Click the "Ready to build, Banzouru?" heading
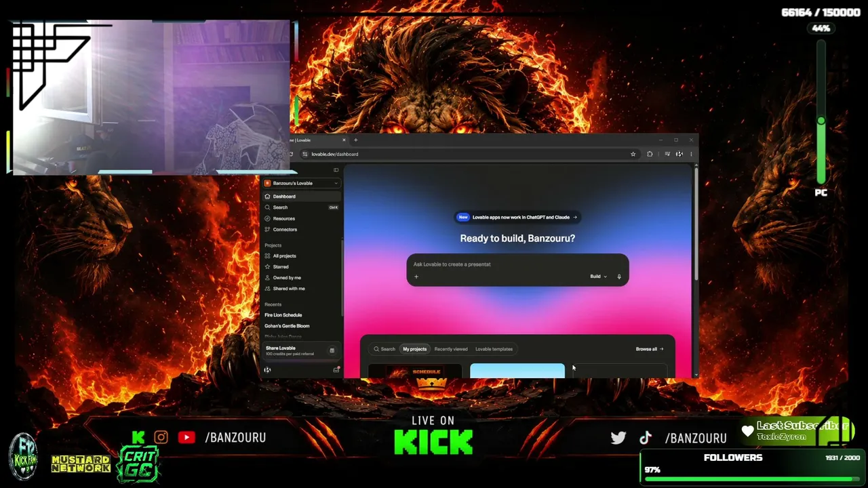The image size is (868, 488). (517, 239)
